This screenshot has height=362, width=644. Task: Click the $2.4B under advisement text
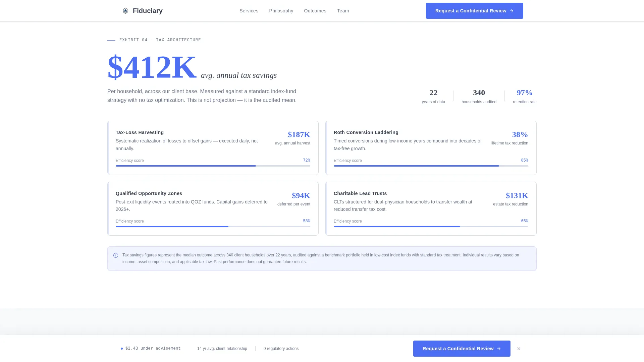(153, 349)
